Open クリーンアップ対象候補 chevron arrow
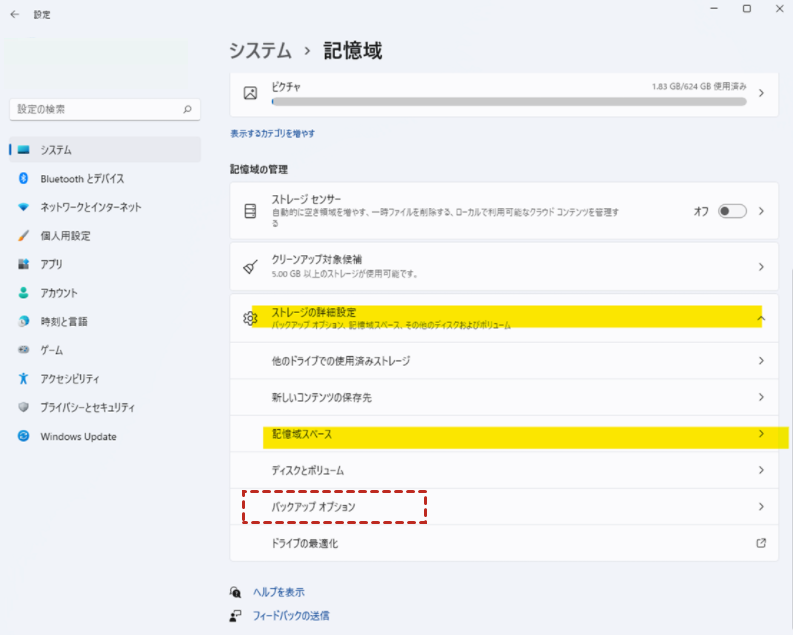This screenshot has width=793, height=635. (x=761, y=267)
